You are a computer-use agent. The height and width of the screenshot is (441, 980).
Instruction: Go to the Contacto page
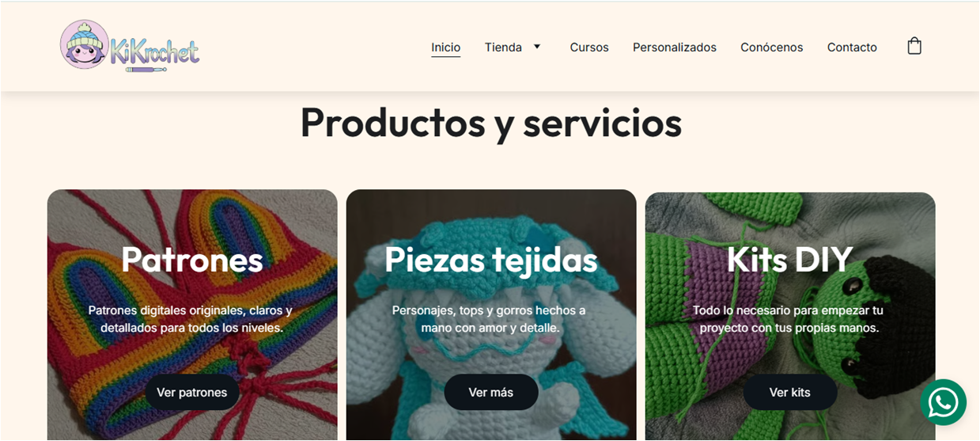pos(852,48)
